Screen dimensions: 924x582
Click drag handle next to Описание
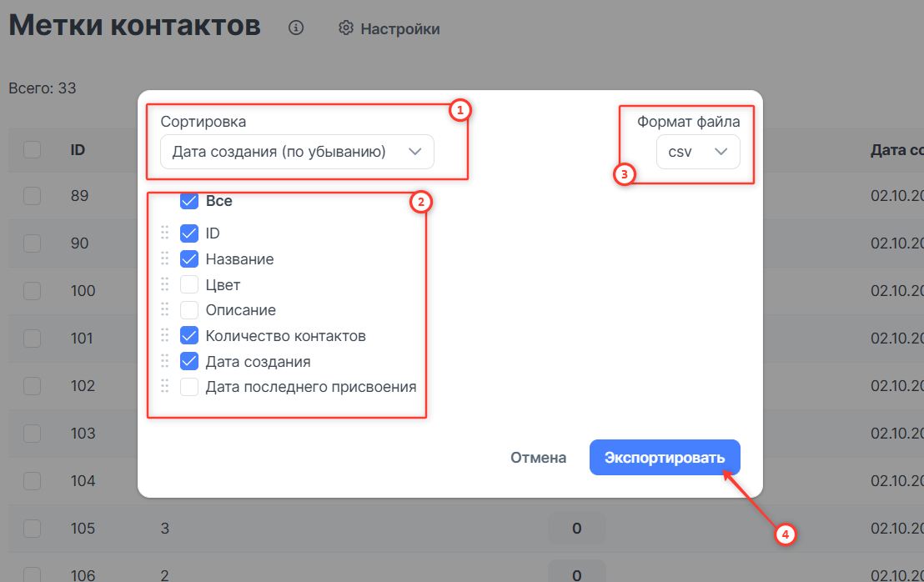164,310
